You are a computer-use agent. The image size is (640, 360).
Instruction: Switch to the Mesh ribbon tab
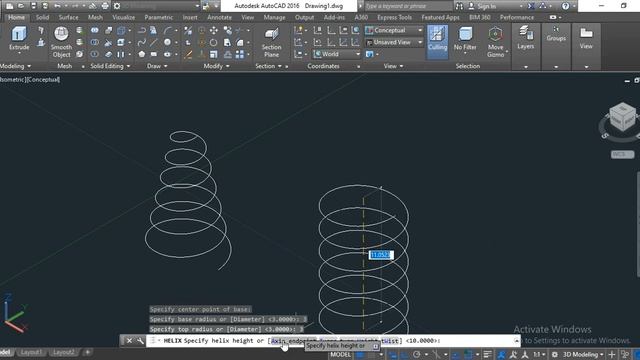(95, 17)
